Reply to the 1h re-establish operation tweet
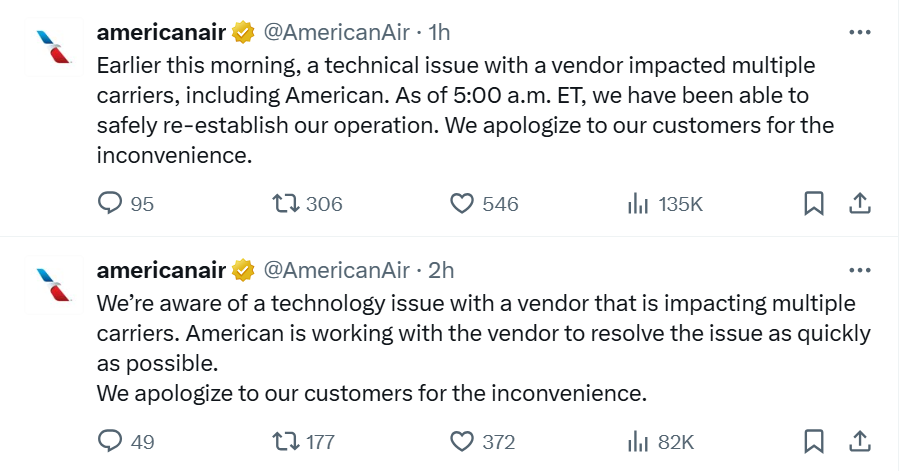Image resolution: width=901 pixels, height=471 pixels. [x=110, y=204]
